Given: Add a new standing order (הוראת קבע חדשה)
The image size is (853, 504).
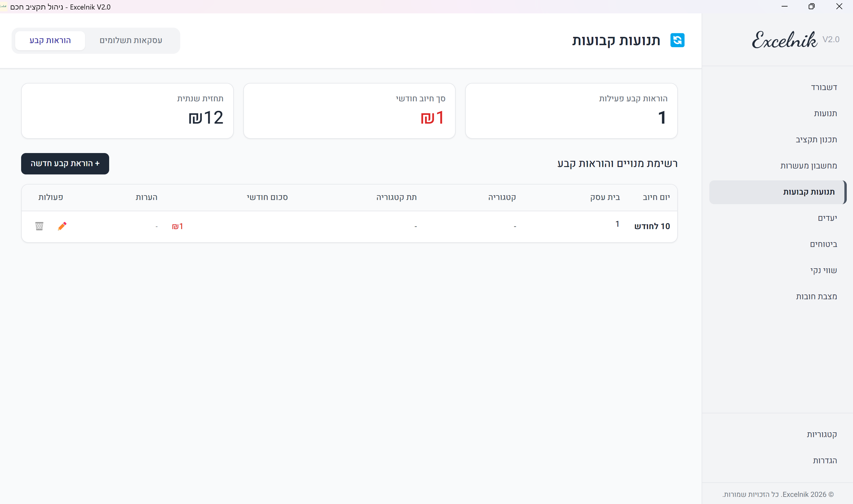Looking at the screenshot, I should coord(65,164).
